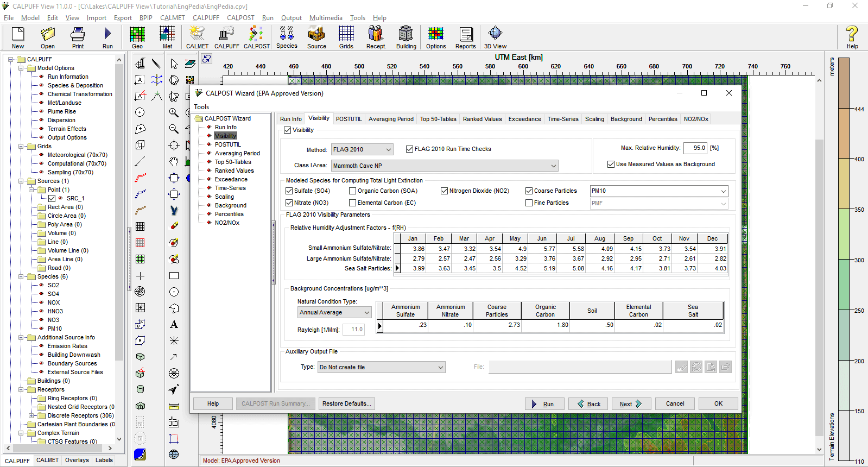Switch to the Averaging Period tab
The width and height of the screenshot is (868, 467).
391,119
